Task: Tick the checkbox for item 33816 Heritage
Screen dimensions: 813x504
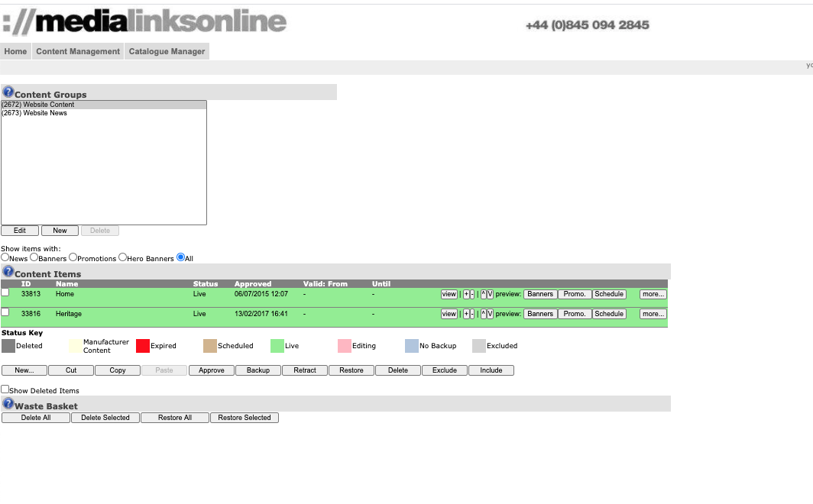Action: point(5,312)
